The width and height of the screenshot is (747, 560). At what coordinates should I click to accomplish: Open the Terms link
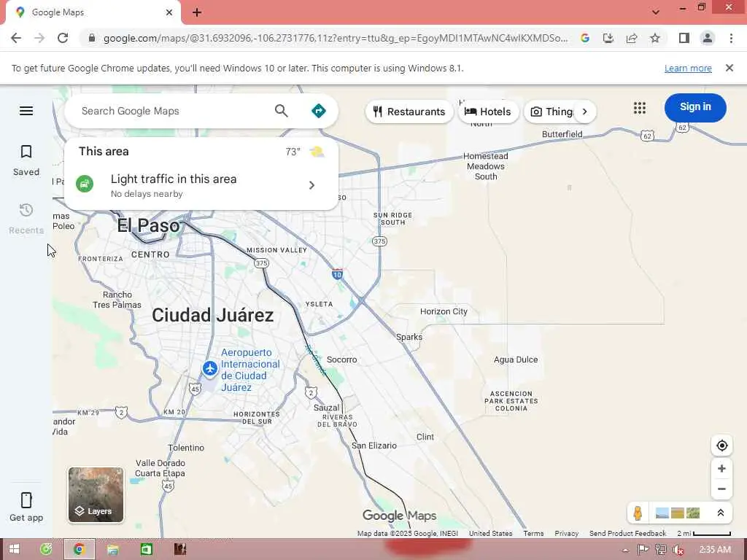[533, 533]
